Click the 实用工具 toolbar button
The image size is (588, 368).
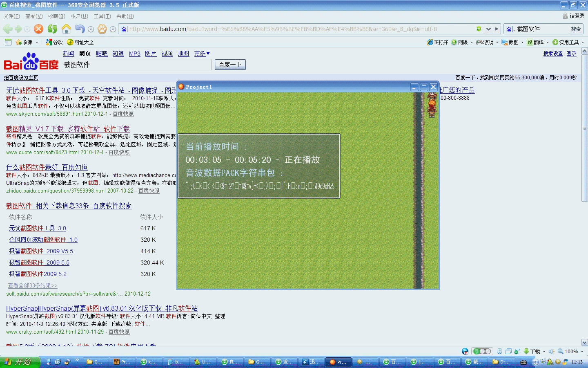click(566, 42)
